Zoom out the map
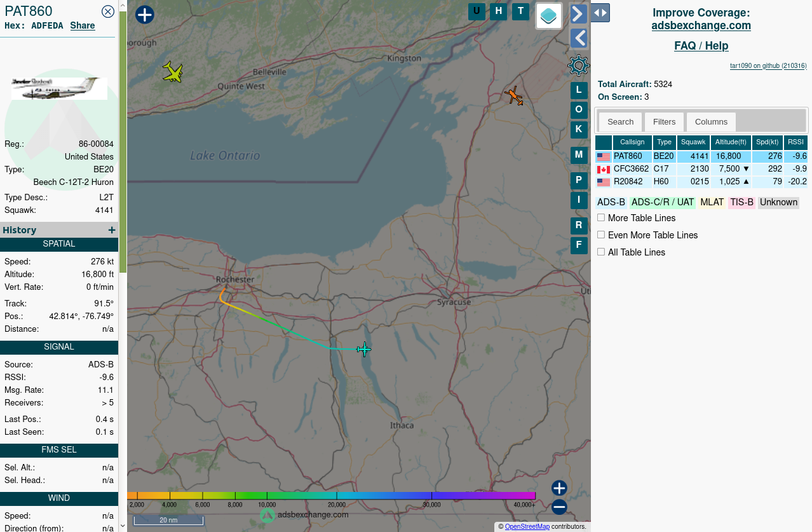 [559, 507]
